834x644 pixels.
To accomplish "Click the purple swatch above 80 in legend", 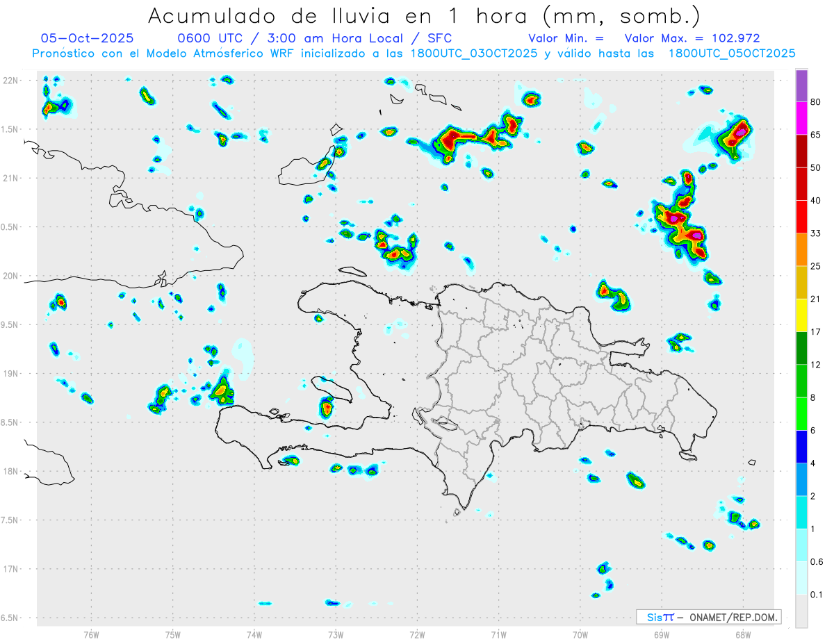I will pos(801,85).
